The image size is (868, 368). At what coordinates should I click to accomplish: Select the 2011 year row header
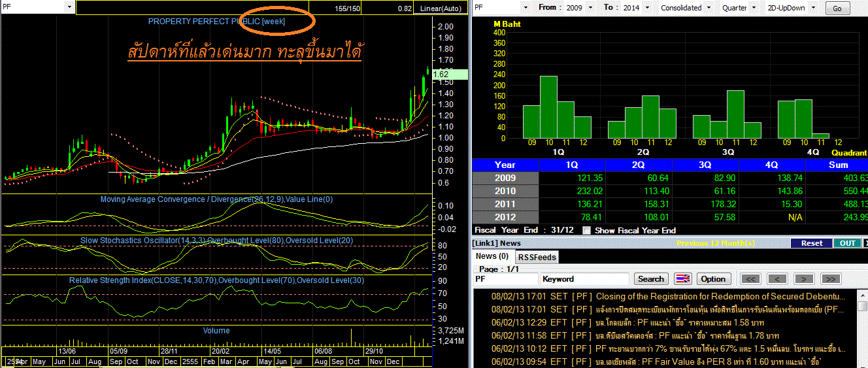pyautogui.click(x=505, y=204)
